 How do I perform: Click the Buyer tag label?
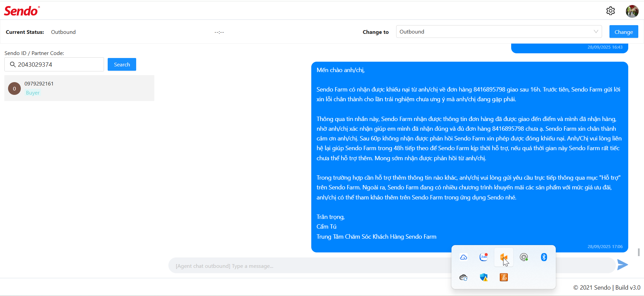pos(33,93)
